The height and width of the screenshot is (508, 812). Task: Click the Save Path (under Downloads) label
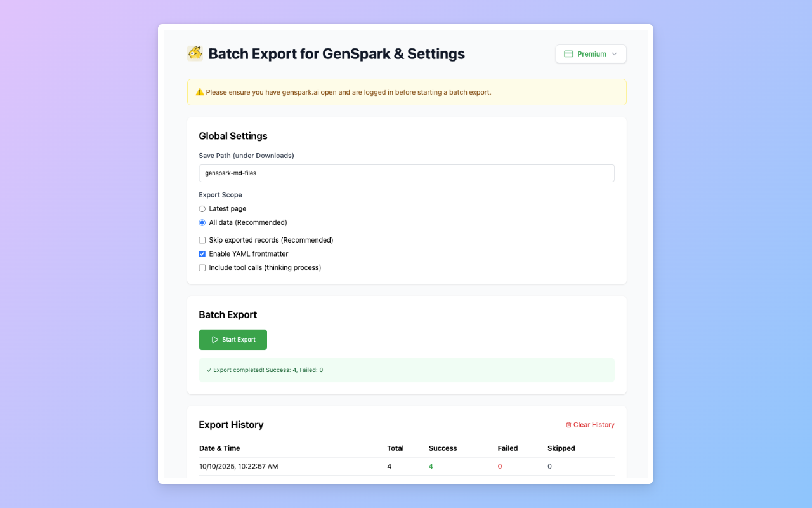coord(246,156)
